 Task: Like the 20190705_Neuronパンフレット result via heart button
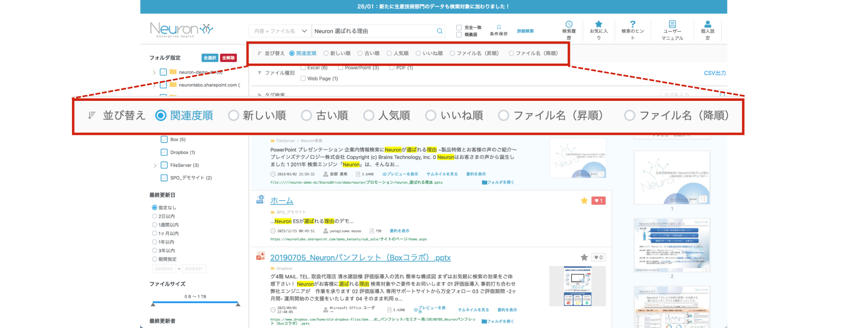pos(599,257)
